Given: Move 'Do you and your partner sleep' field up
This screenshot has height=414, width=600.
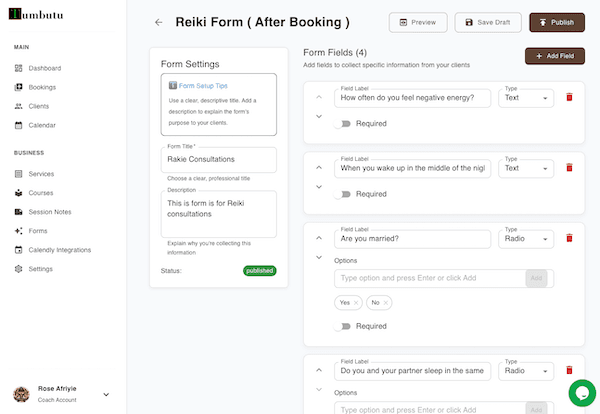Looking at the screenshot, I should [319, 370].
